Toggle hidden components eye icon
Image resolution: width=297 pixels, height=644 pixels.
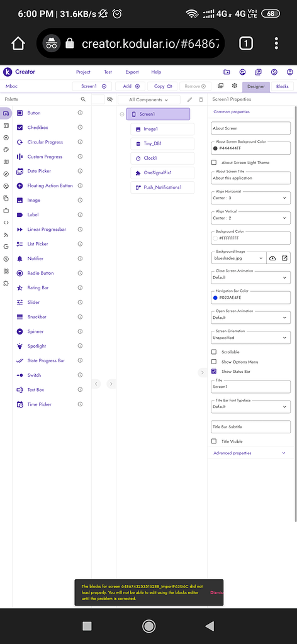tap(109, 99)
